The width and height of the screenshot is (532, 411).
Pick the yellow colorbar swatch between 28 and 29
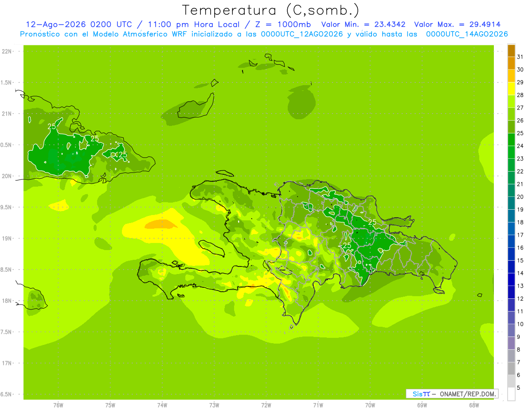pyautogui.click(x=511, y=89)
